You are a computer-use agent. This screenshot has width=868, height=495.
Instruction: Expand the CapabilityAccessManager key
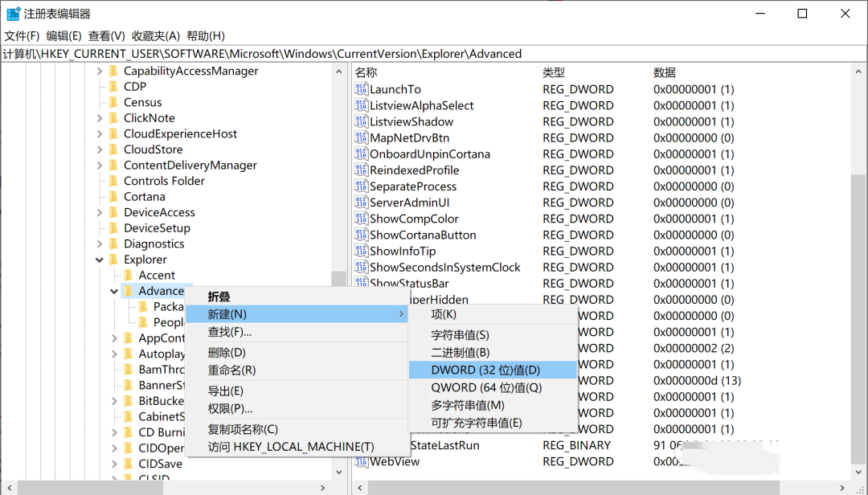(100, 71)
